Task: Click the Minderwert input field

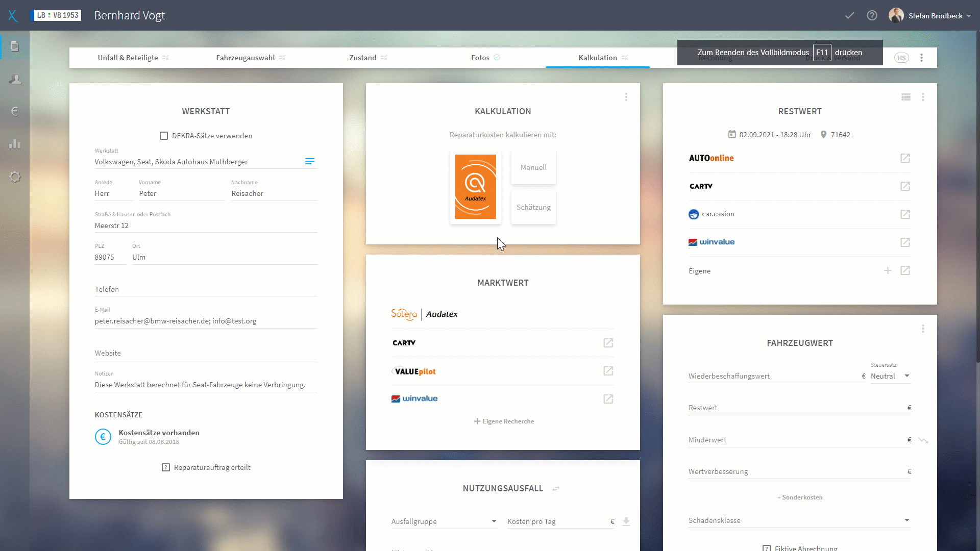Action: pos(800,440)
